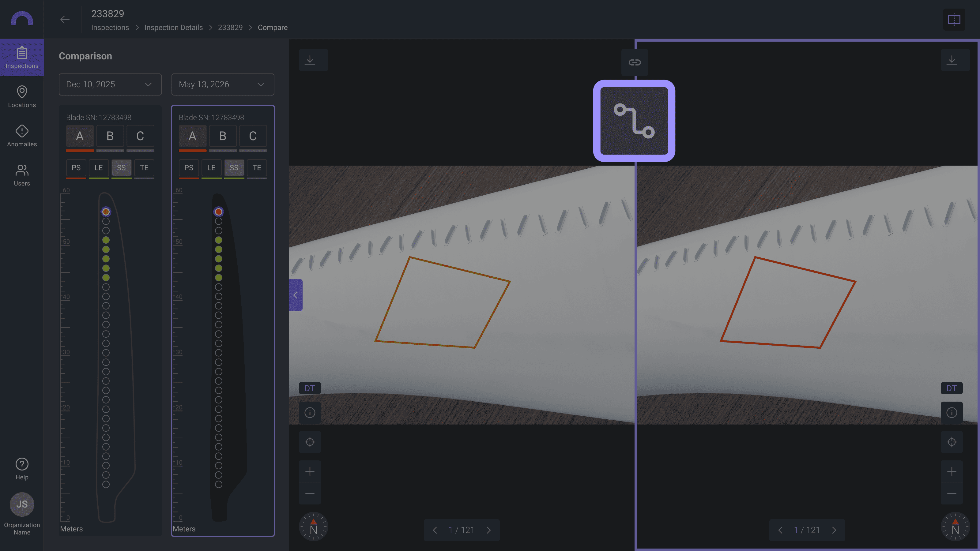
Task: Open the May 13, 2026 date dropdown
Action: (223, 84)
